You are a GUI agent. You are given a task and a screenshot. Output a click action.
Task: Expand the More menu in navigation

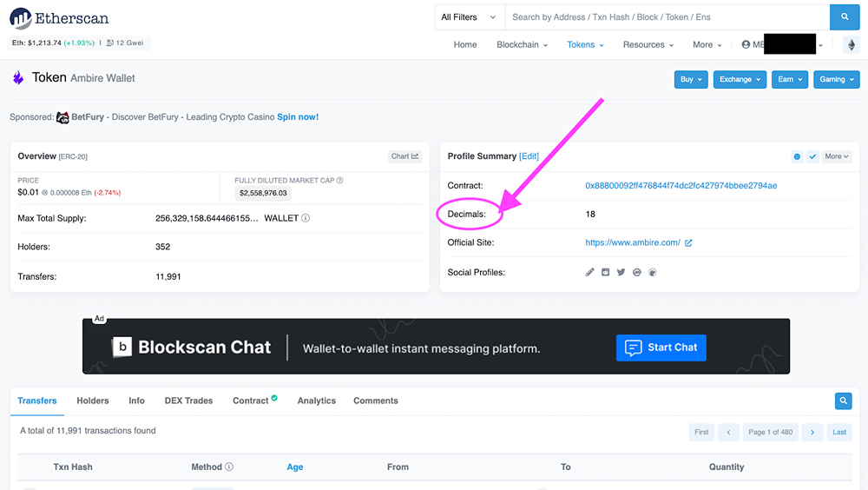(707, 45)
